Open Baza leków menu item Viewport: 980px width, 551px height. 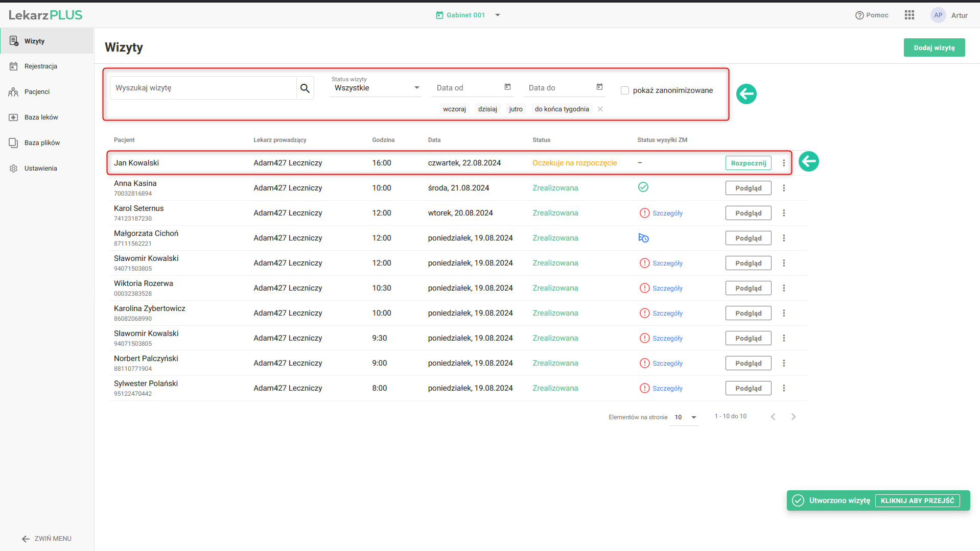[41, 117]
